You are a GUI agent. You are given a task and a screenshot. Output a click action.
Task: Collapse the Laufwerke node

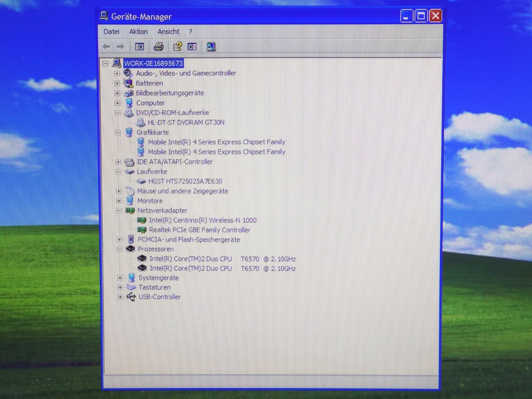pos(118,172)
